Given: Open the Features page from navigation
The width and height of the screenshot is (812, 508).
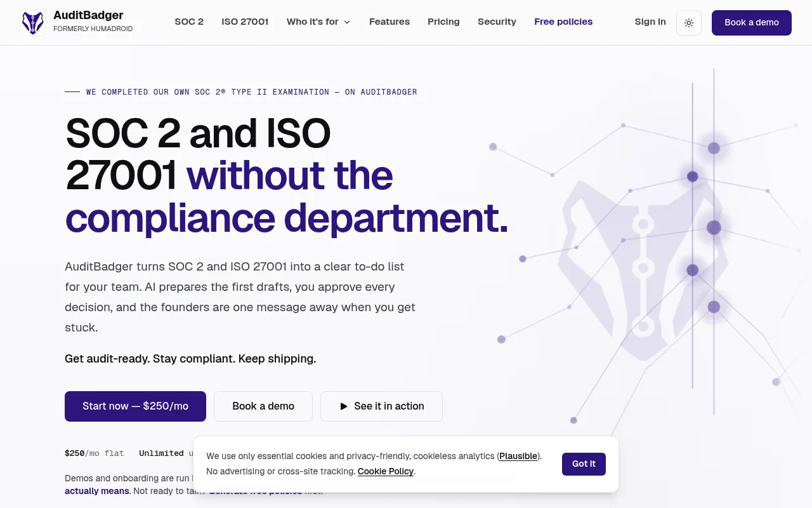Looking at the screenshot, I should [390, 22].
